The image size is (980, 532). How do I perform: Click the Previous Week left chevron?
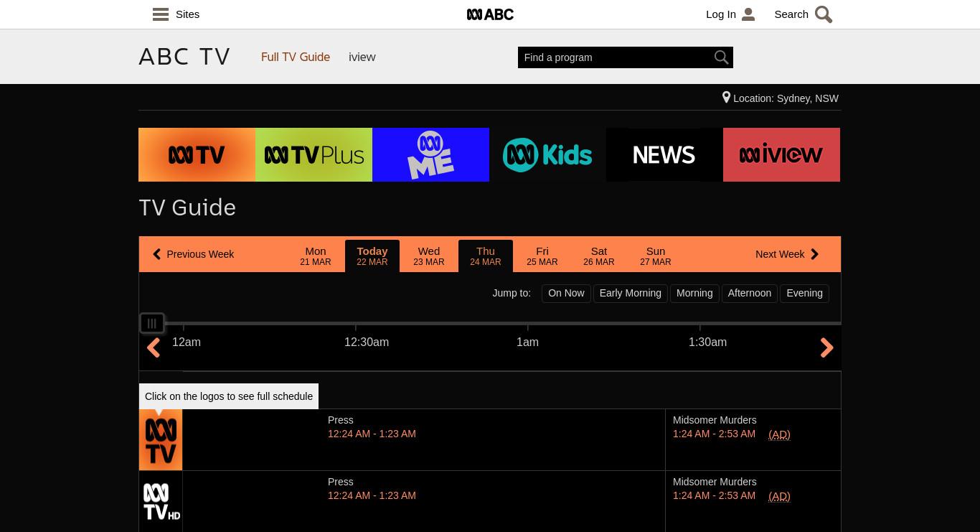tap(156, 254)
